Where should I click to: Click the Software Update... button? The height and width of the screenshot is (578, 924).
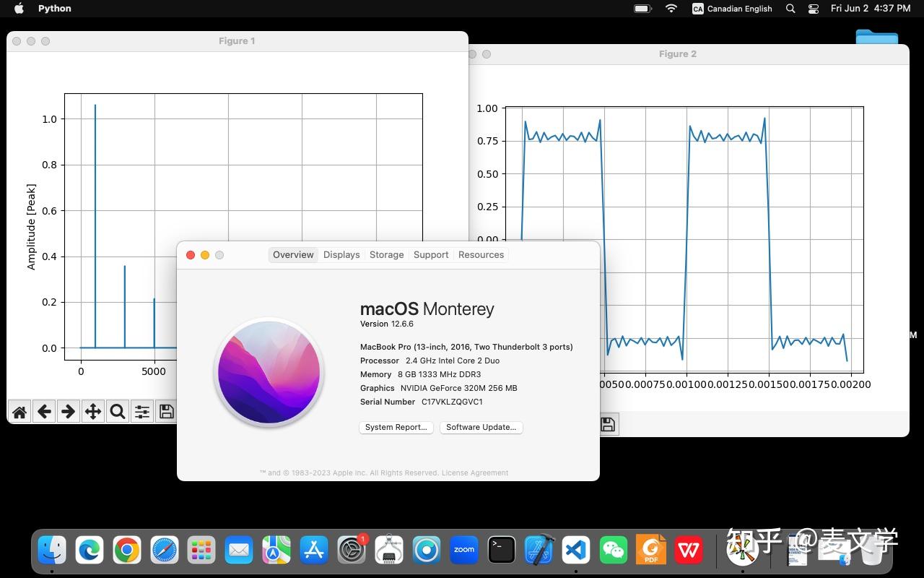(481, 428)
